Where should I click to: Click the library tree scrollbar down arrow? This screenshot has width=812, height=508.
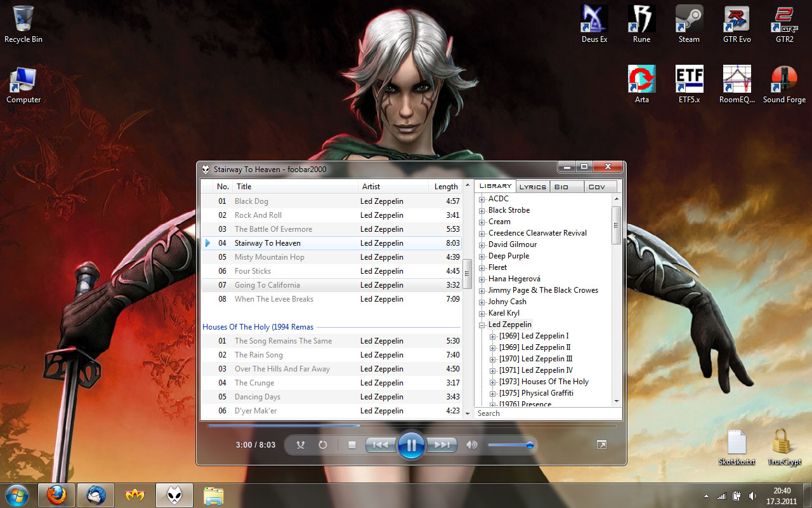[617, 401]
